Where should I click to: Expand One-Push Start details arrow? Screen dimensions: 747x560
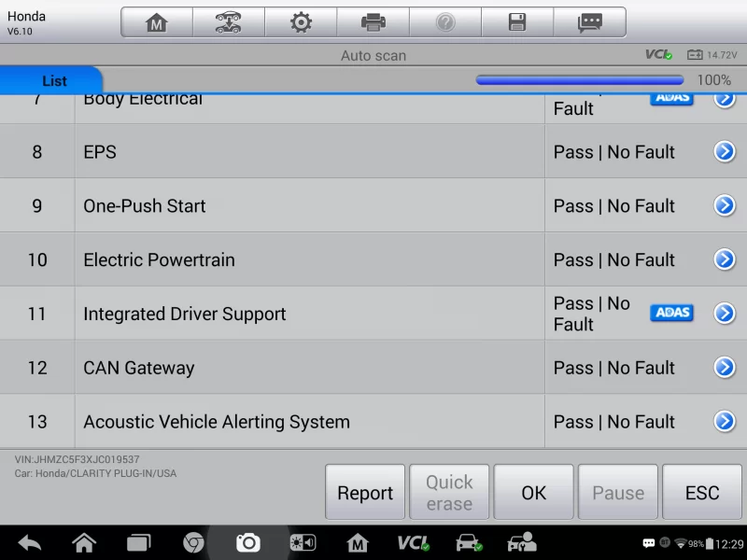[x=725, y=206]
